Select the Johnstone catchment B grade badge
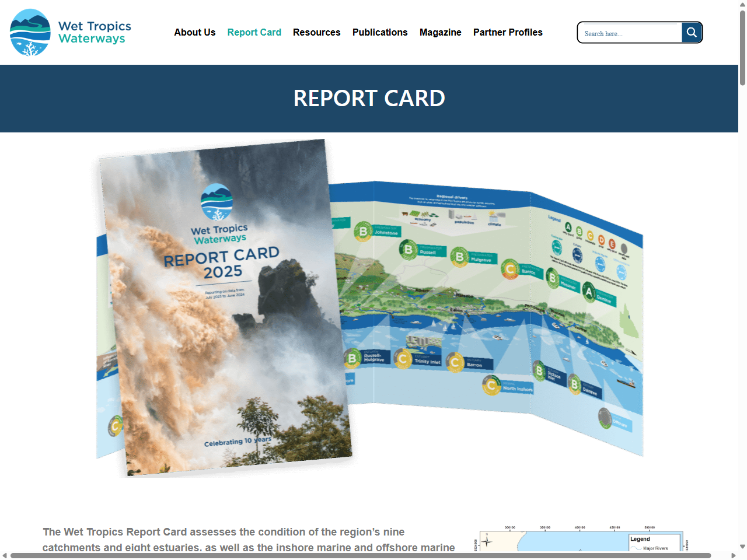This screenshot has width=747, height=560. (363, 232)
